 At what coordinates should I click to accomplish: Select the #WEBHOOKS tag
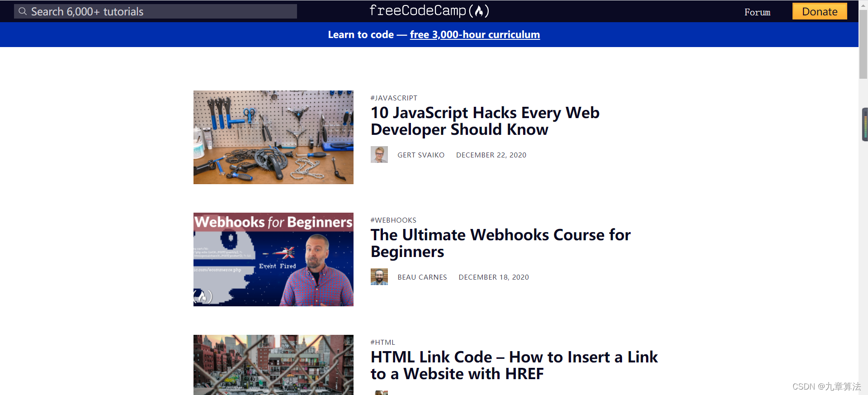393,220
